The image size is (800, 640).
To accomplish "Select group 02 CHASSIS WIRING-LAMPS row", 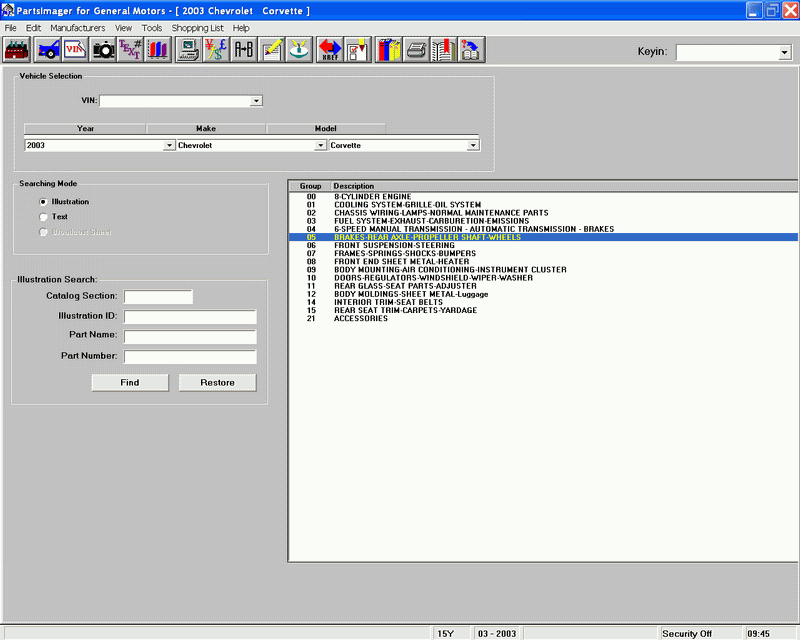I will [543, 213].
